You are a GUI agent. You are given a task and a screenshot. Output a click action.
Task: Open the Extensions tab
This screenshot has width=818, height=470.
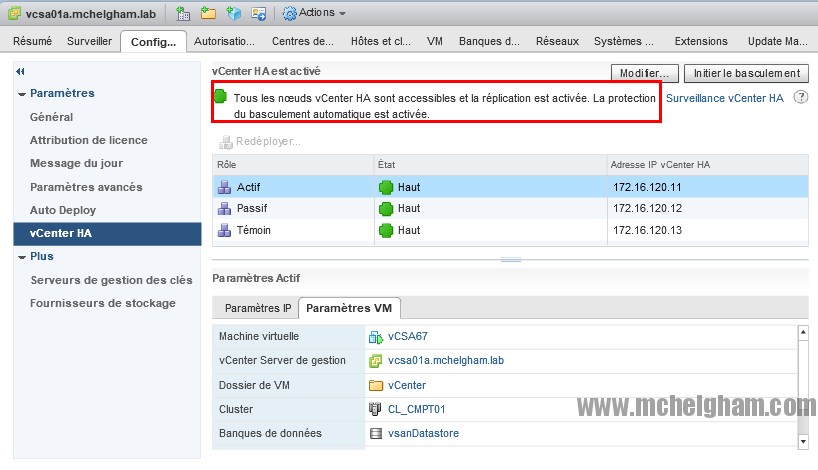click(701, 41)
